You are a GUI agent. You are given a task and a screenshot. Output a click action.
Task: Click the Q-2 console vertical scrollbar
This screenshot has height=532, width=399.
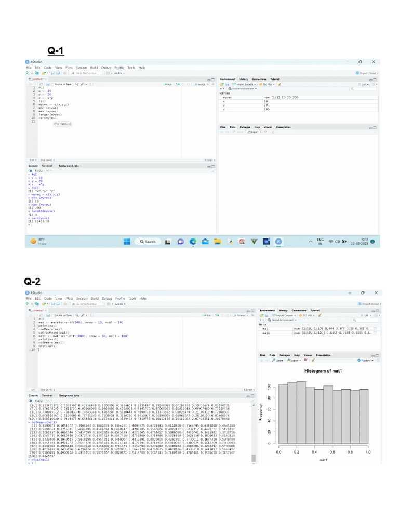click(254, 457)
